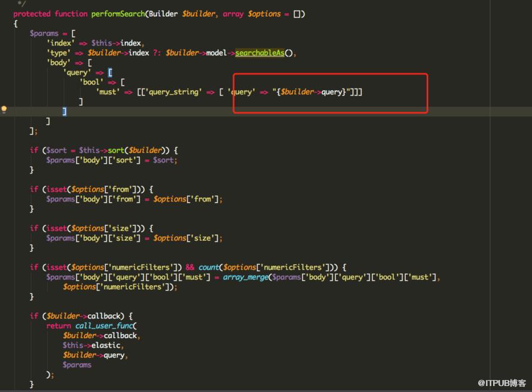Click the return keyword
This screenshot has width=532, height=392.
(59, 326)
